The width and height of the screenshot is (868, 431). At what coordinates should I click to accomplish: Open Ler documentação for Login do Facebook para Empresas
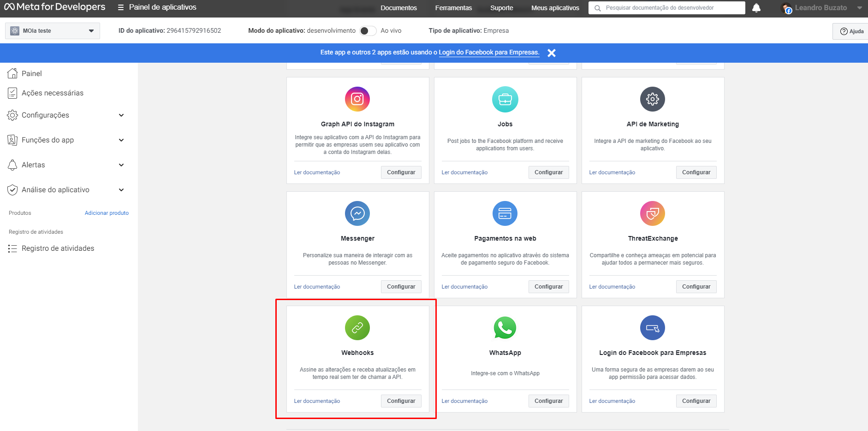pyautogui.click(x=612, y=401)
